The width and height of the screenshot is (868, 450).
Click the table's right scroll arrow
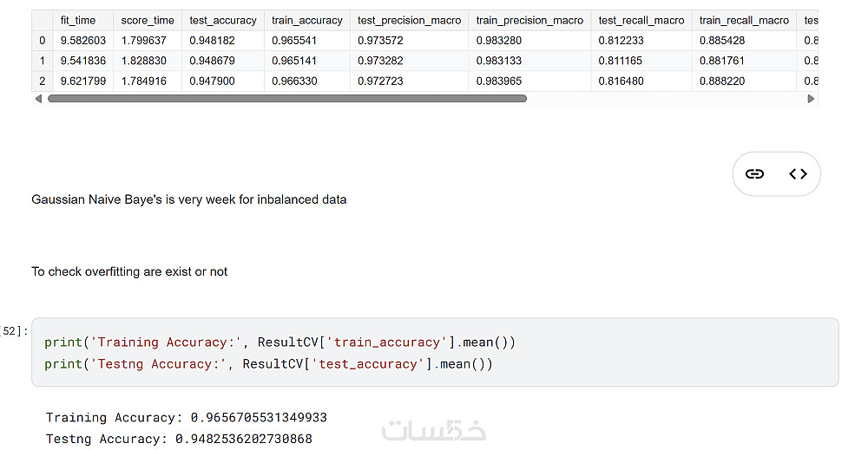click(812, 99)
